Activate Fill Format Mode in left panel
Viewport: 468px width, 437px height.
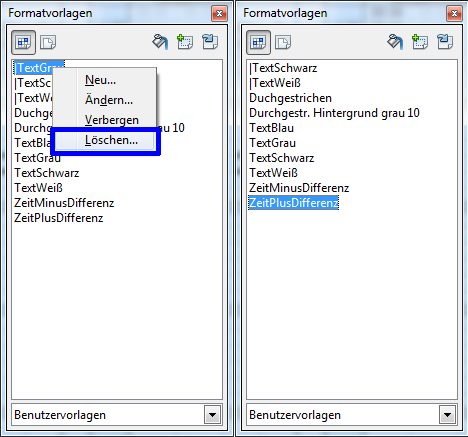(160, 42)
